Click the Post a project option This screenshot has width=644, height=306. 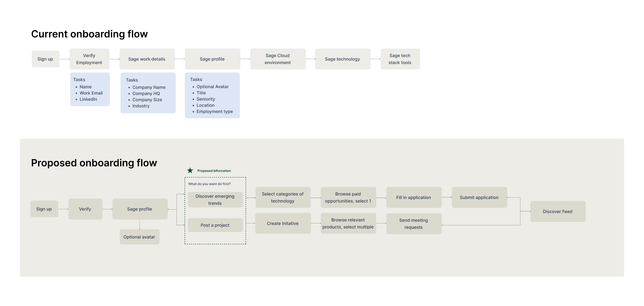[x=215, y=225]
